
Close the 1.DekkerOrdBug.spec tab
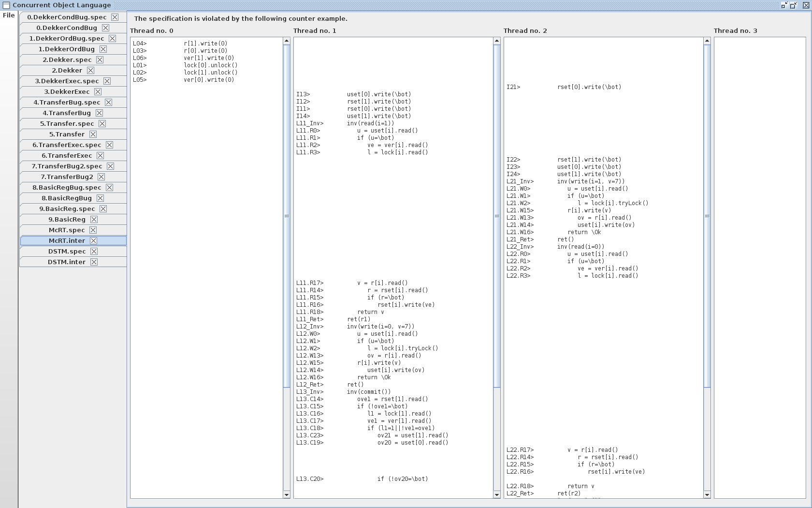tap(112, 38)
